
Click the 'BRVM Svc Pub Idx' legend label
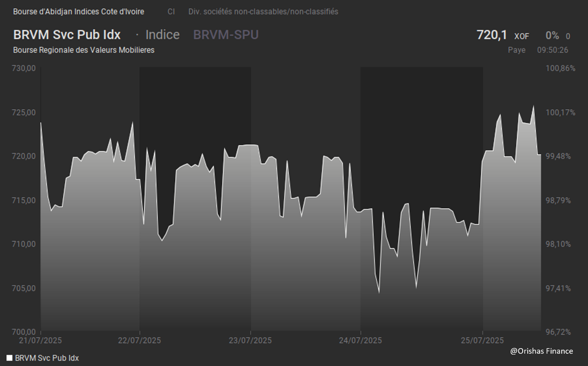tap(47, 358)
